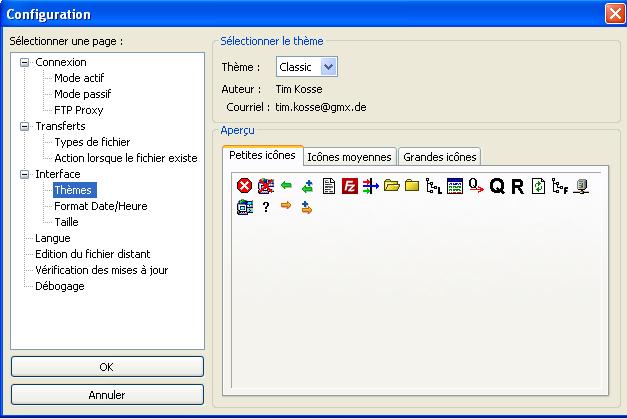Click the red FileZilla logo icon

(x=350, y=186)
